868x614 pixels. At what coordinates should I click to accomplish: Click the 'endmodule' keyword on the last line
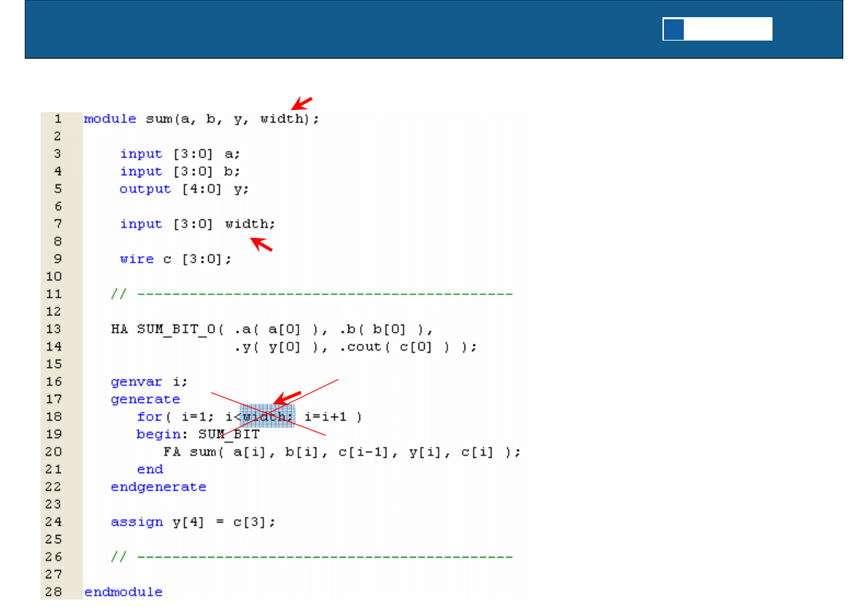tap(123, 592)
